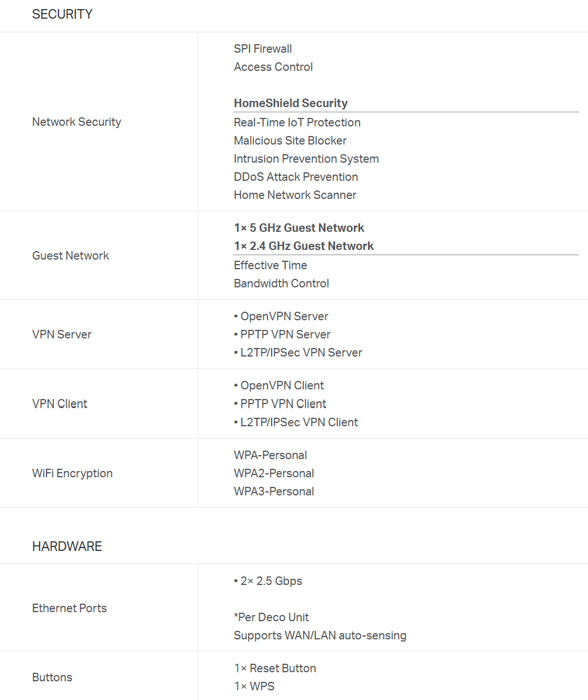
Task: Click Access Control entry
Action: [x=273, y=67]
